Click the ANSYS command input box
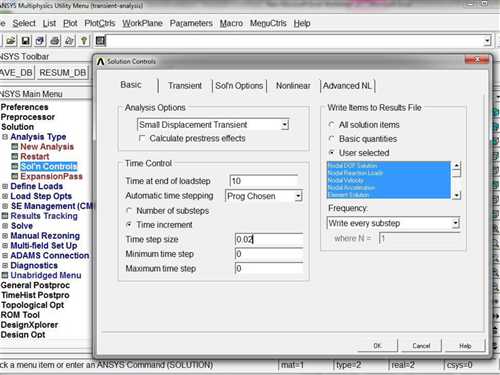Viewport: 500px width, 375px height. click(x=294, y=41)
